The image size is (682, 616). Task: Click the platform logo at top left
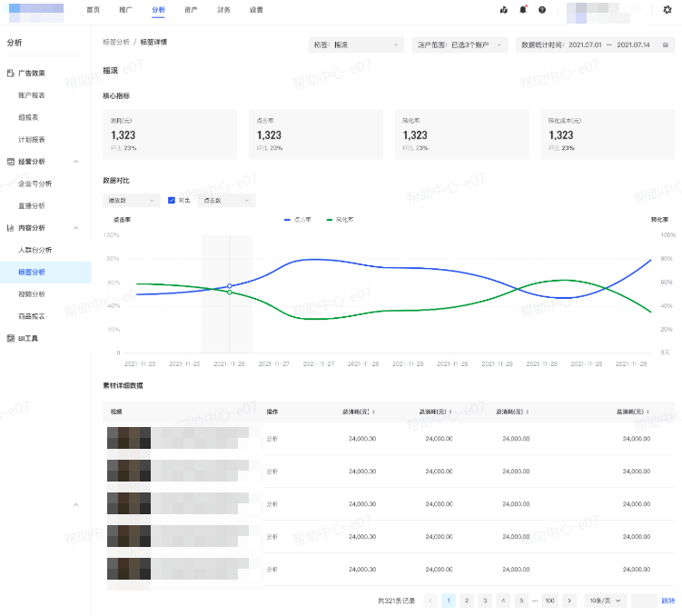[36, 13]
